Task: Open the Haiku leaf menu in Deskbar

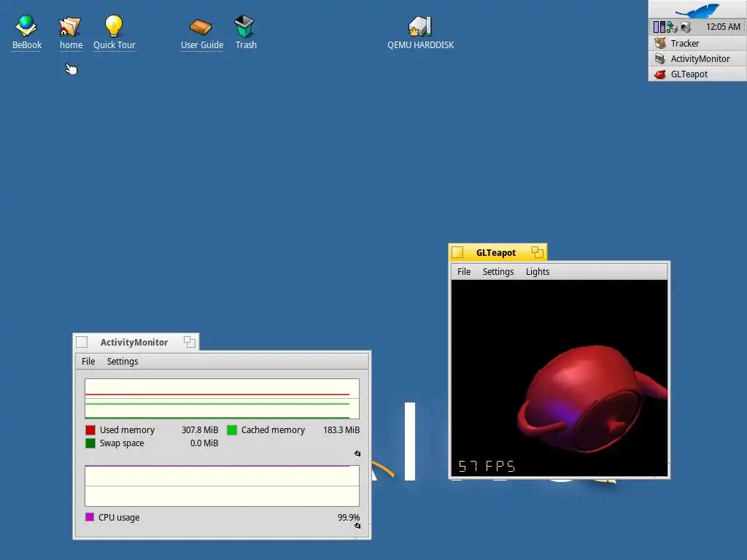Action: click(x=697, y=9)
